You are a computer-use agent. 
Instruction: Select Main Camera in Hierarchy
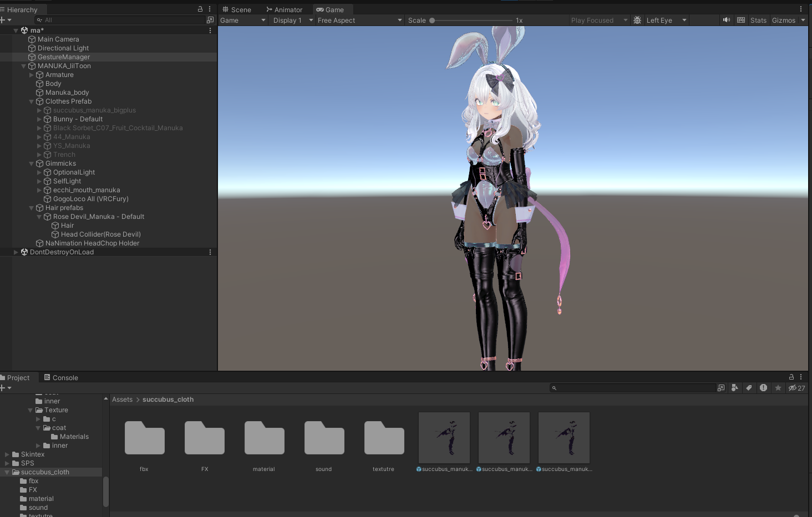click(58, 39)
